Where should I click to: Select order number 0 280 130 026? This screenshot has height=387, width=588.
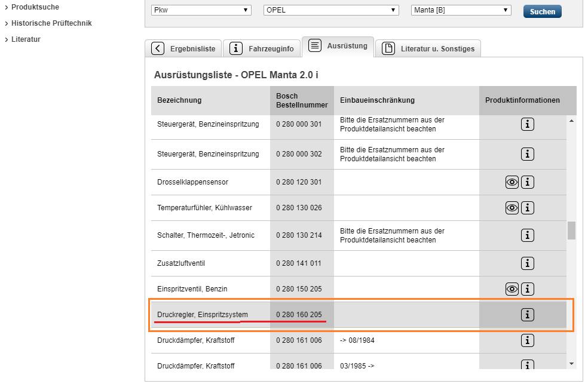[x=299, y=208]
